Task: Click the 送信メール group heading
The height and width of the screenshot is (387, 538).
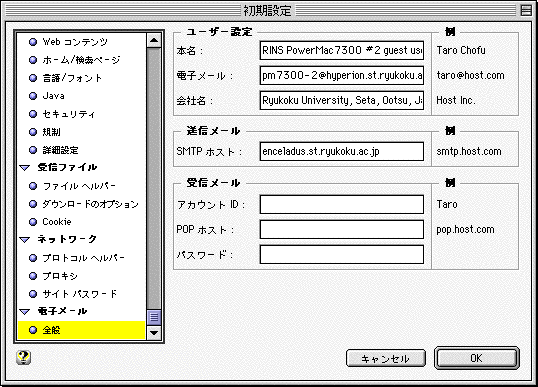Action: (x=213, y=131)
